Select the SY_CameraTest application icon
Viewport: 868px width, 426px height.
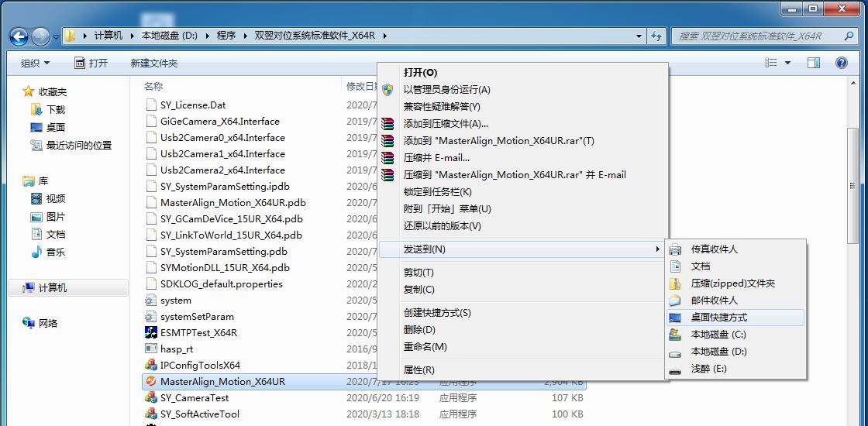point(151,398)
